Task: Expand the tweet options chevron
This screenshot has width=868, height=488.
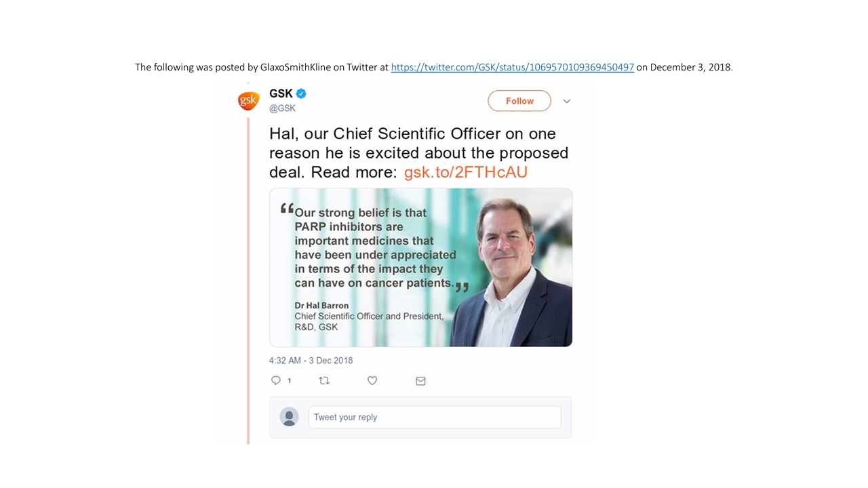Action: point(567,101)
